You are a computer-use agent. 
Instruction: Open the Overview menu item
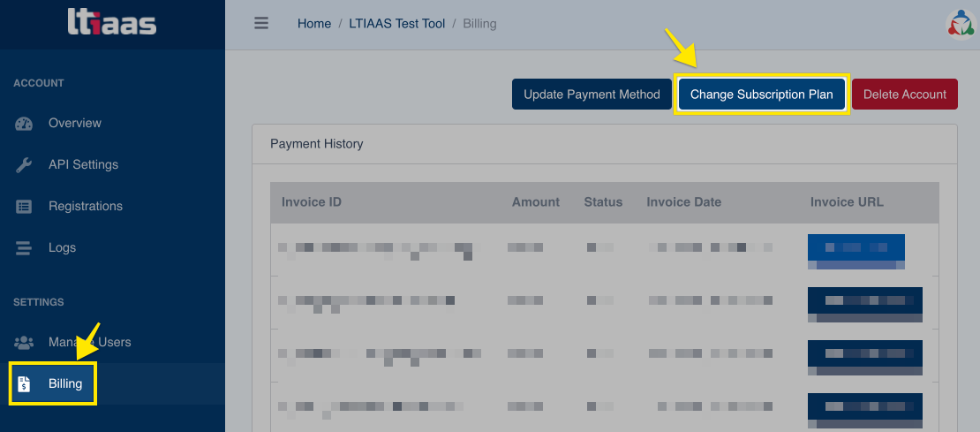[75, 123]
